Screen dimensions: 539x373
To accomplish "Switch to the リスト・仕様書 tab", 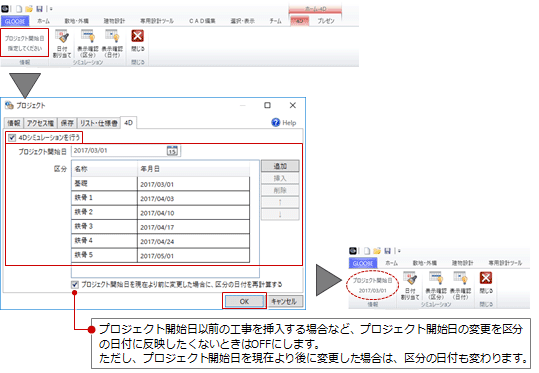I will [99, 123].
